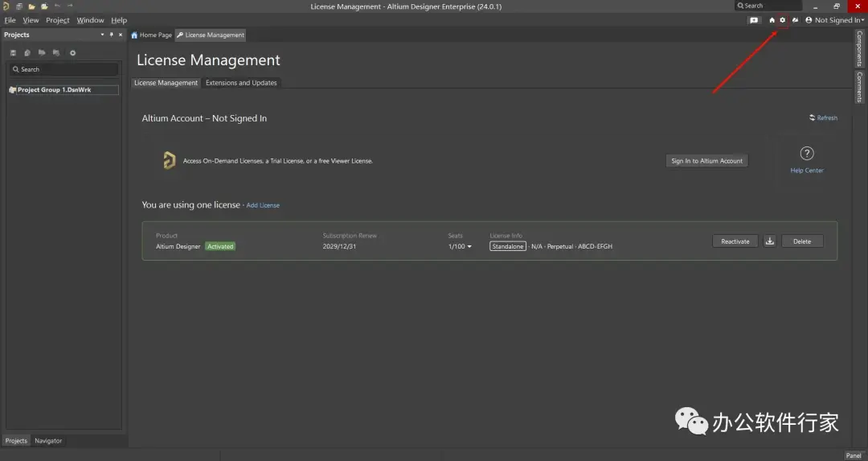Click the Altium logo in the account section

[x=170, y=161]
